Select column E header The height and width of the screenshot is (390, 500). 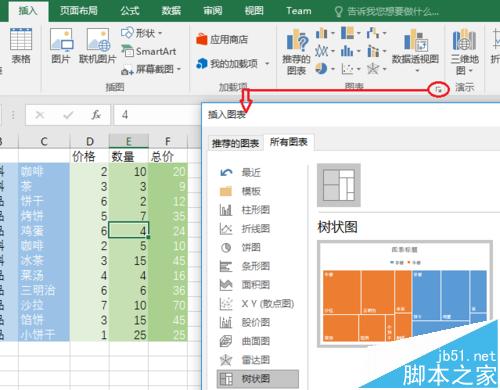[x=129, y=141]
